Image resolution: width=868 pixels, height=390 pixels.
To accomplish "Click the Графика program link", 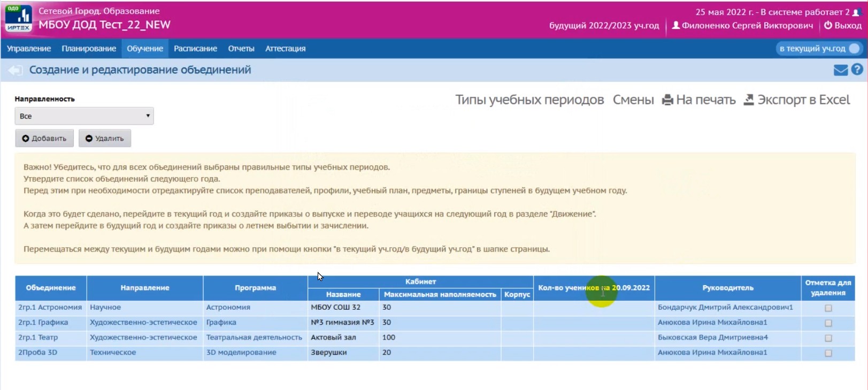I will point(221,323).
